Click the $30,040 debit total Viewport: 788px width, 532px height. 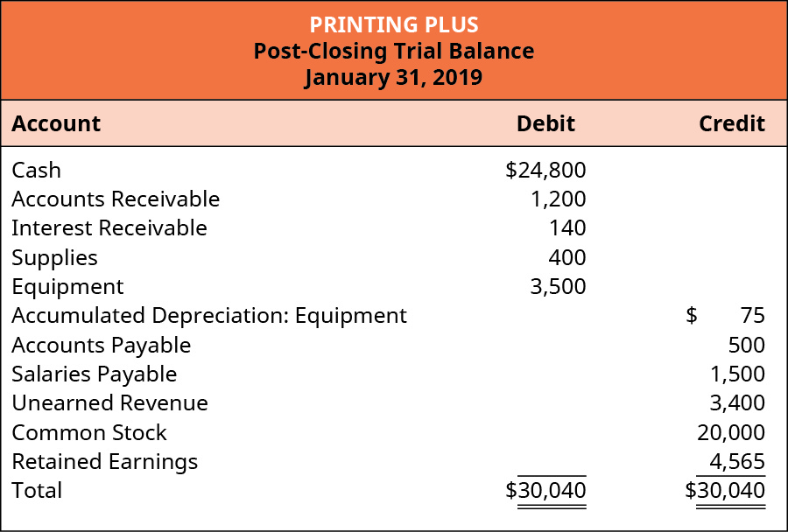click(545, 491)
